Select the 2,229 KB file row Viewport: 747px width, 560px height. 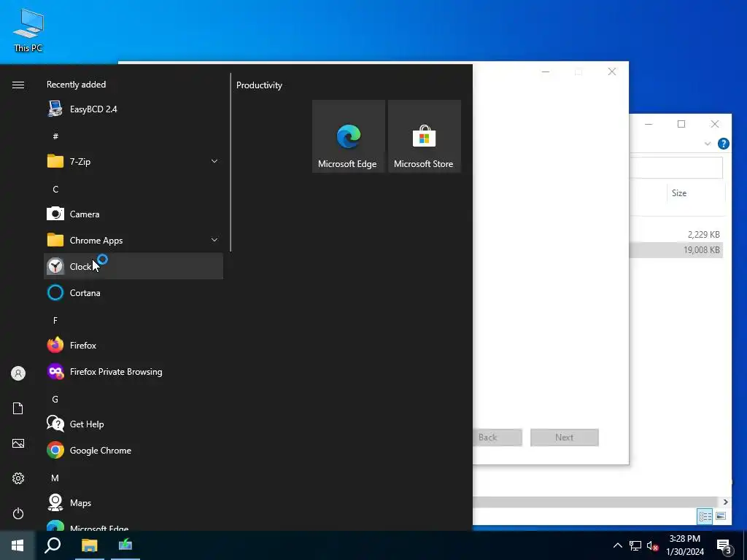(676, 234)
